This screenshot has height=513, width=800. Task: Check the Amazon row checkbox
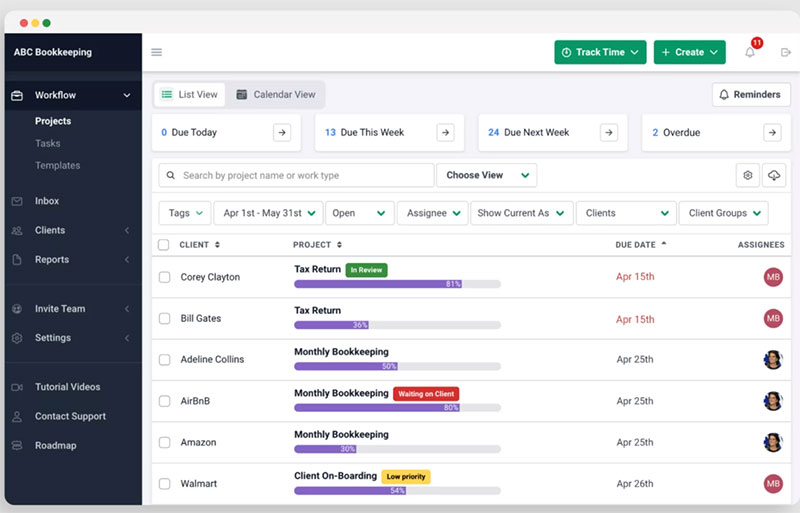(164, 443)
